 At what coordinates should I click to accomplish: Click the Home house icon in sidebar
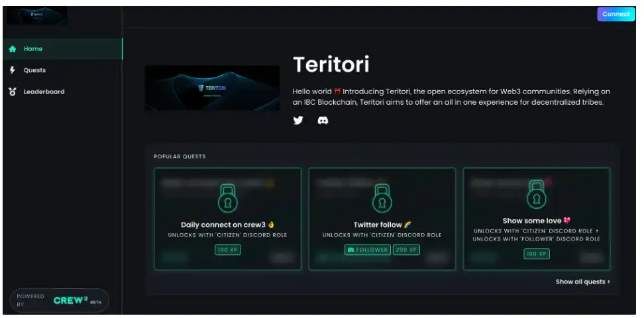tap(13, 49)
